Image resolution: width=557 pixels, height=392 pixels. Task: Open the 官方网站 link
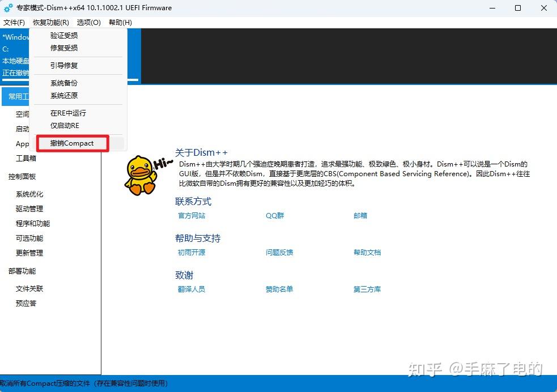point(191,215)
